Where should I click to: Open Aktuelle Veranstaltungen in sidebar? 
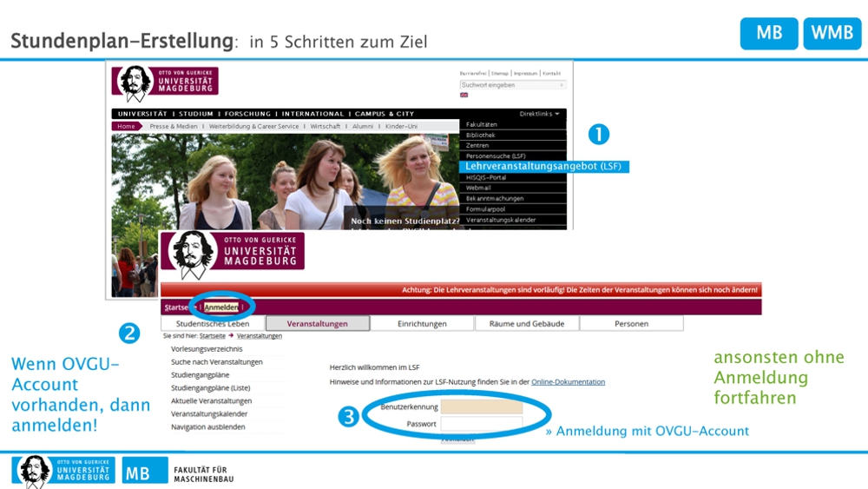pos(212,400)
